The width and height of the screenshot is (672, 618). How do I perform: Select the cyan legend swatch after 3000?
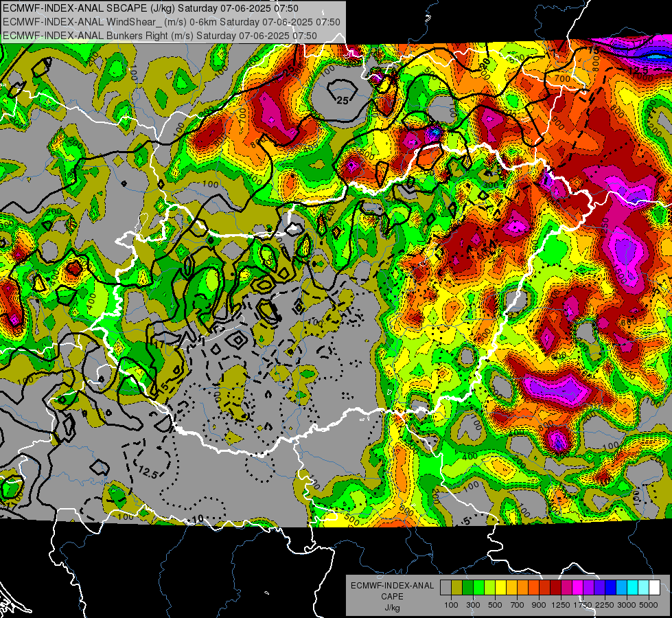pos(633,588)
